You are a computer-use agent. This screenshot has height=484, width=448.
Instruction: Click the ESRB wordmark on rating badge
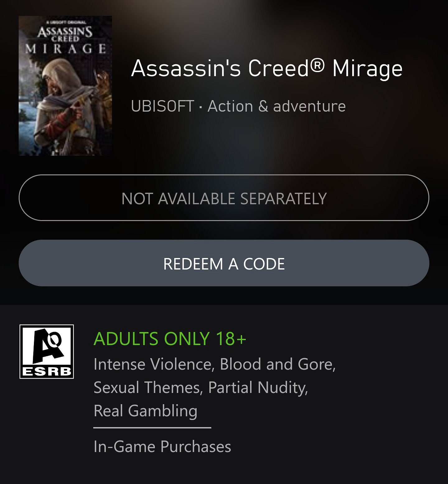[47, 371]
